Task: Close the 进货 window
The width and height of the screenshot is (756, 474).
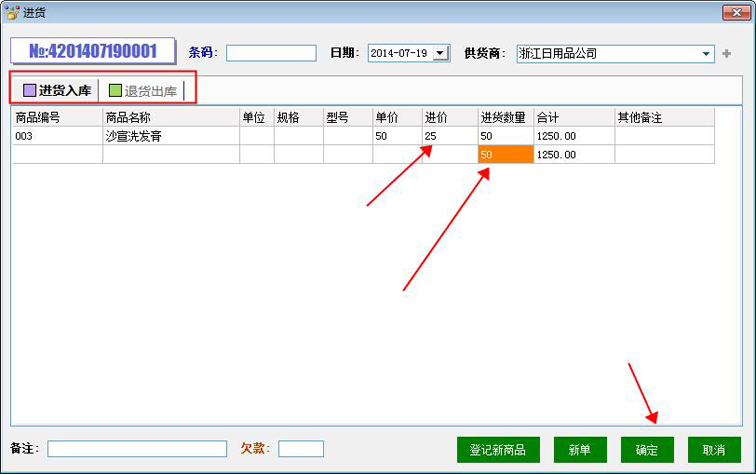Action: pyautogui.click(x=736, y=13)
